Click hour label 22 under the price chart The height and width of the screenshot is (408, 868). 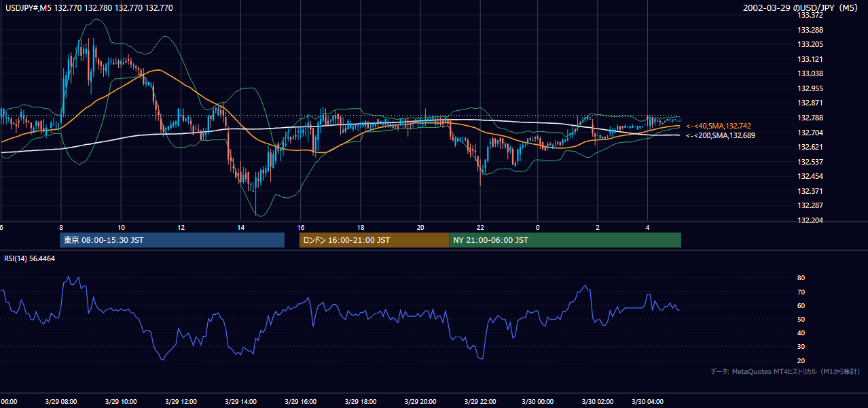coord(480,227)
